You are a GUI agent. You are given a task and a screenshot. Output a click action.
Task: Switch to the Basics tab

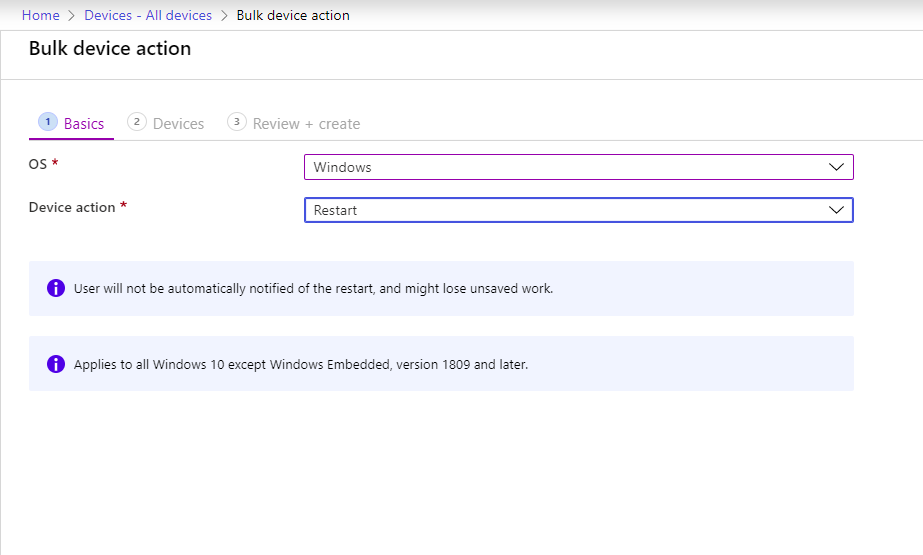tap(83, 124)
